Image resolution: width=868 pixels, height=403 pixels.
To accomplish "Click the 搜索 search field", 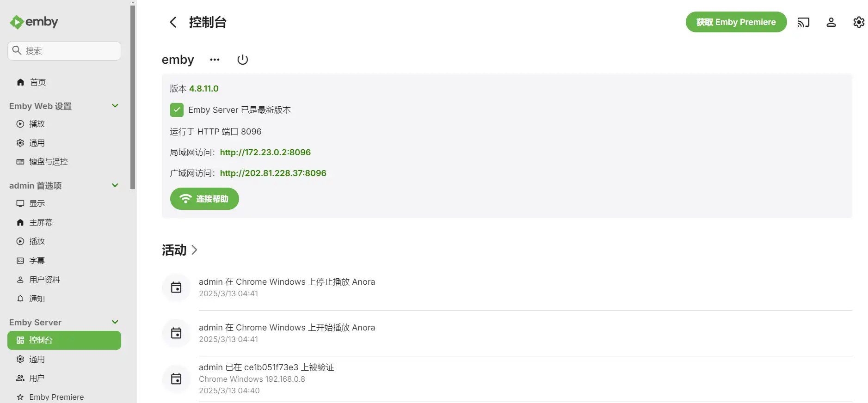I will click(69, 51).
